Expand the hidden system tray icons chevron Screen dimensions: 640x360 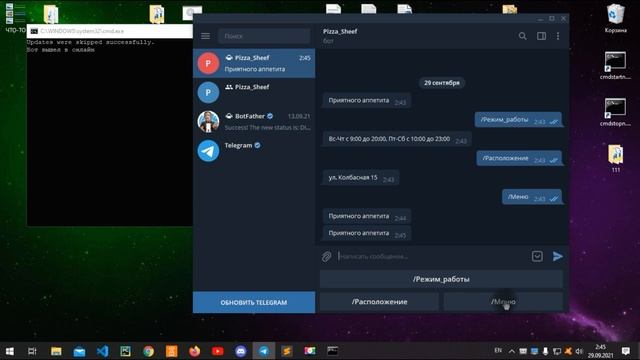pos(511,351)
